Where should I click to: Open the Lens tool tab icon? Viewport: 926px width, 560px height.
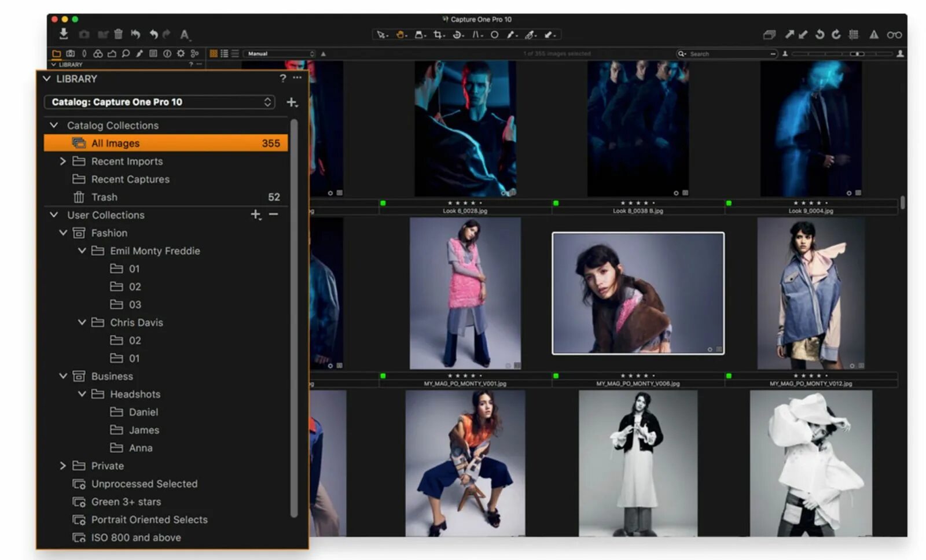(x=84, y=53)
